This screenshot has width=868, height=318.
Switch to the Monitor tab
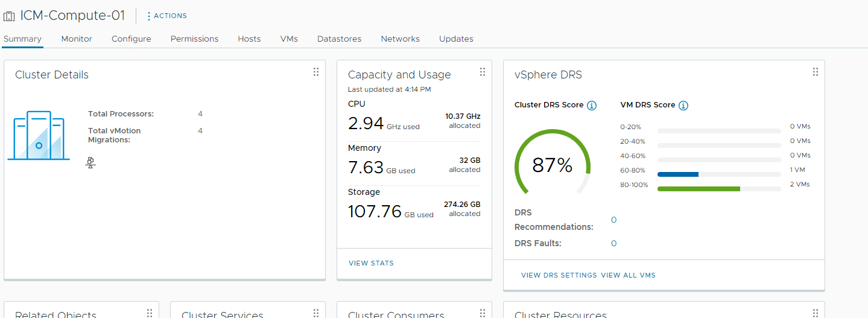[77, 39]
